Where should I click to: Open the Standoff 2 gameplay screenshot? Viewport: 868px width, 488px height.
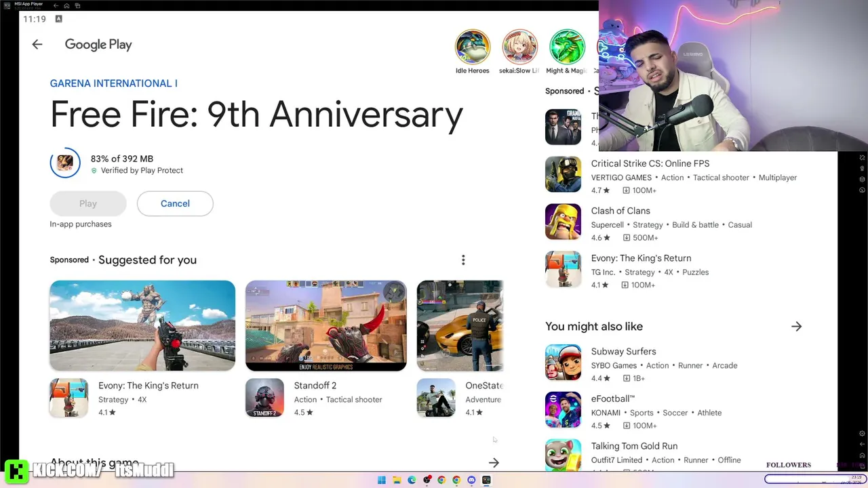[326, 325]
